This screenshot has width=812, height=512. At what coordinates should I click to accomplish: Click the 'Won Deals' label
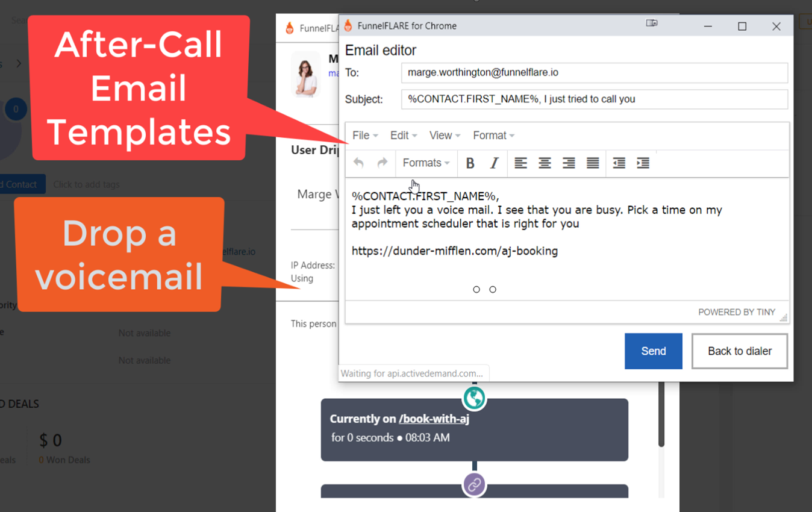[68, 460]
